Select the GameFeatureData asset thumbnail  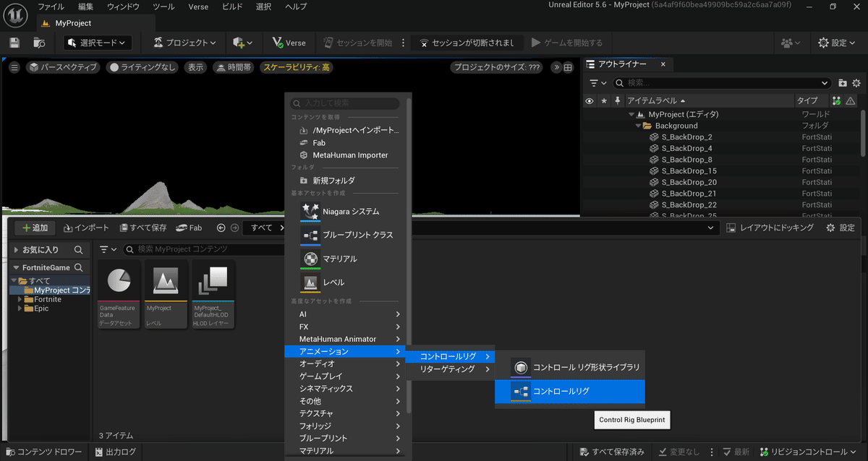click(118, 295)
